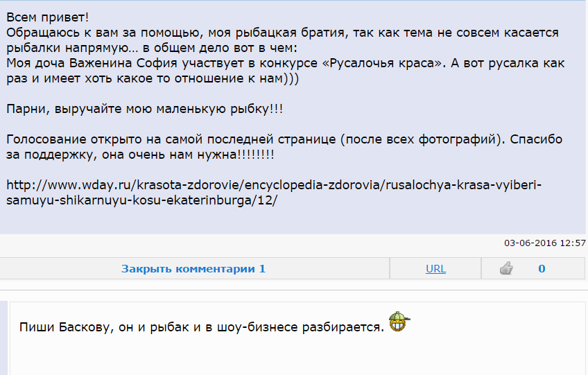Click the line "Парни, выручайте мою маленькую рыбку!!!"
The image size is (588, 375).
[x=144, y=110]
